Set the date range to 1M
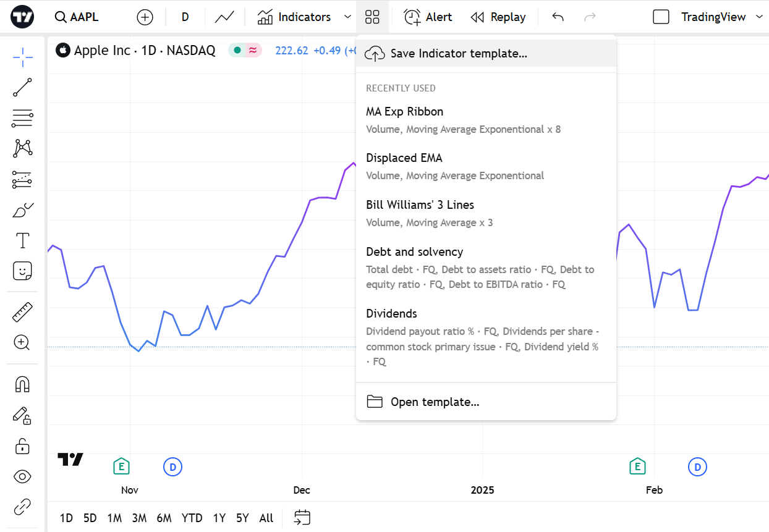Screen dimensions: 769x532 tap(114, 518)
